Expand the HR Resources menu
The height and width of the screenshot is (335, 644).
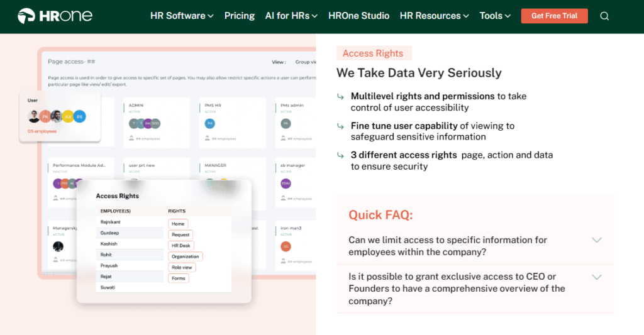pos(434,16)
